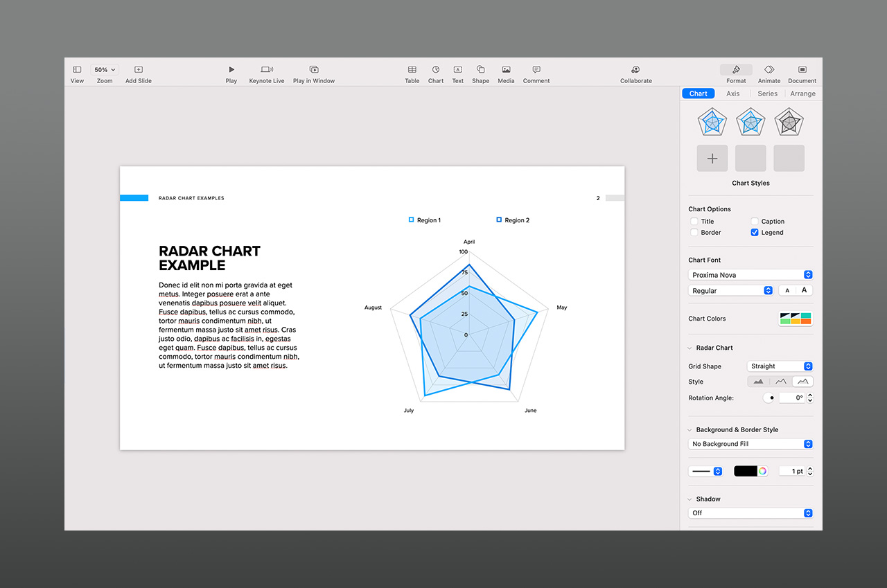The image size is (887, 588).
Task: Click the Chart toolbar icon
Action: 436,70
